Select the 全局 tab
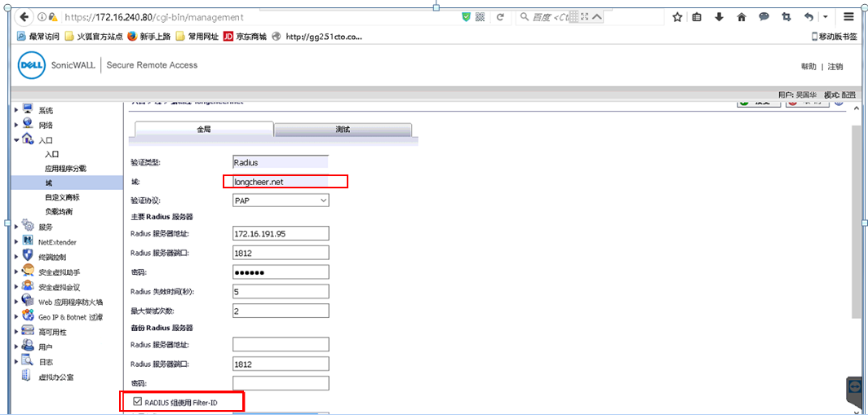This screenshot has width=868, height=415. 203,130
